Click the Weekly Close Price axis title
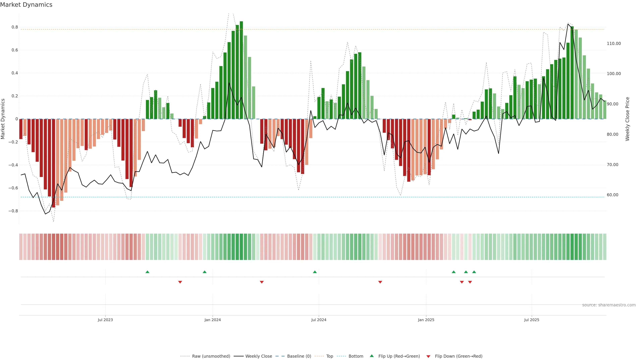The height and width of the screenshot is (362, 644). (628, 119)
